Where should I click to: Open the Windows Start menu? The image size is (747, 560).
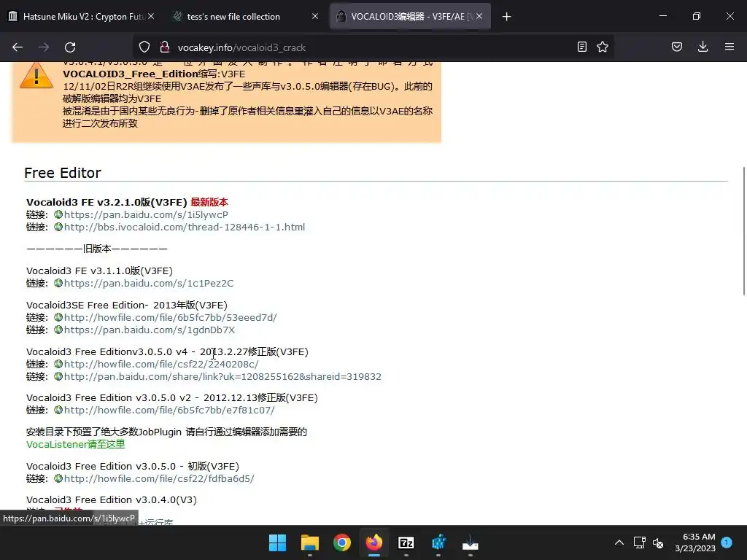pos(277,542)
